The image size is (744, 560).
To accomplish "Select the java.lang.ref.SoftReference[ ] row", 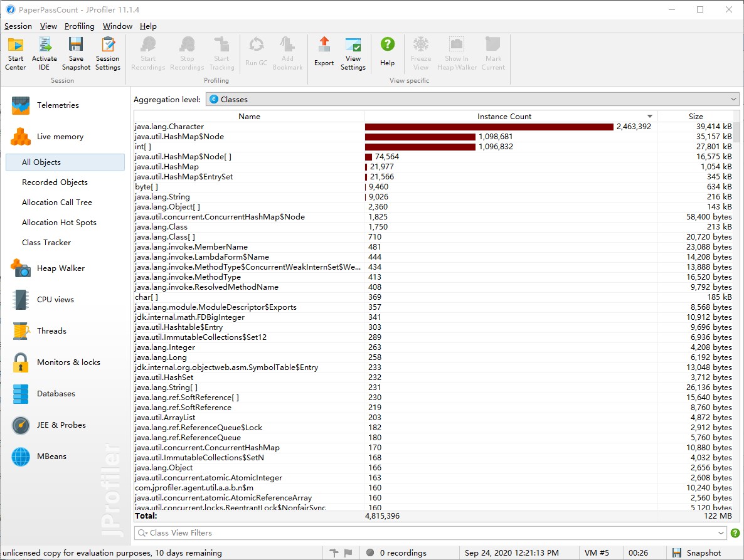I will [433, 398].
